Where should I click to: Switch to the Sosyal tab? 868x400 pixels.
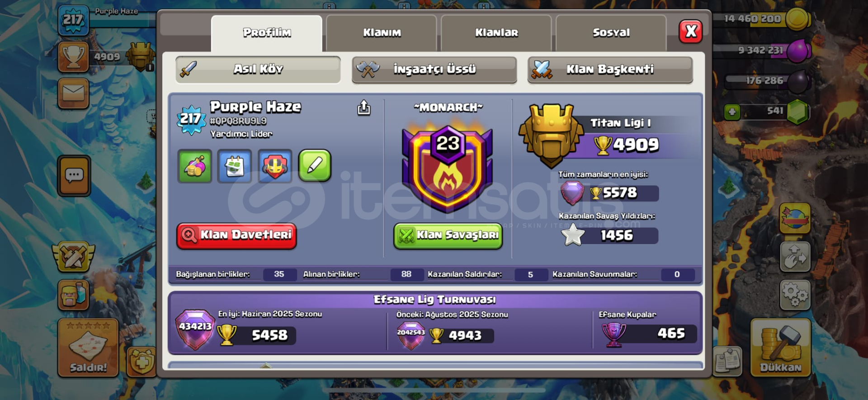(x=611, y=33)
